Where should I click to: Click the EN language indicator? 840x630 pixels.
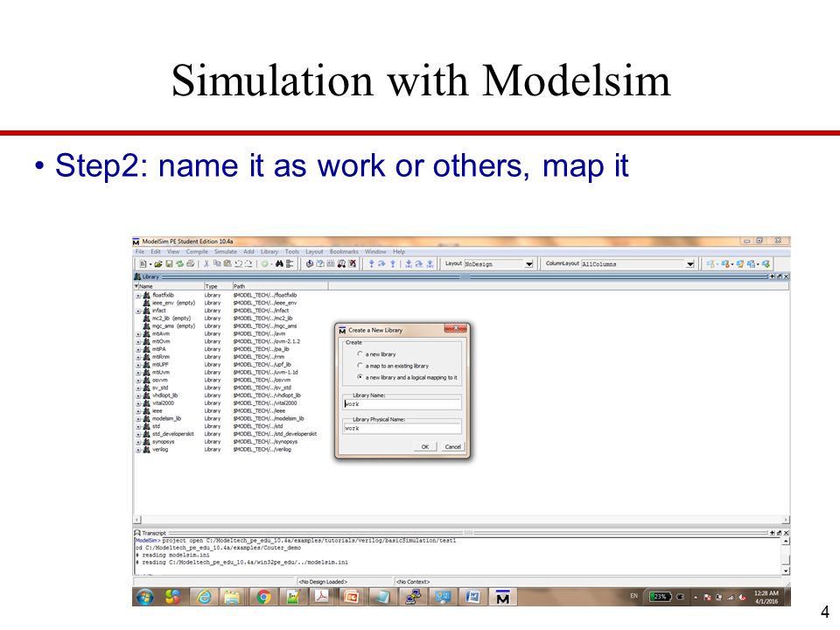[x=633, y=596]
